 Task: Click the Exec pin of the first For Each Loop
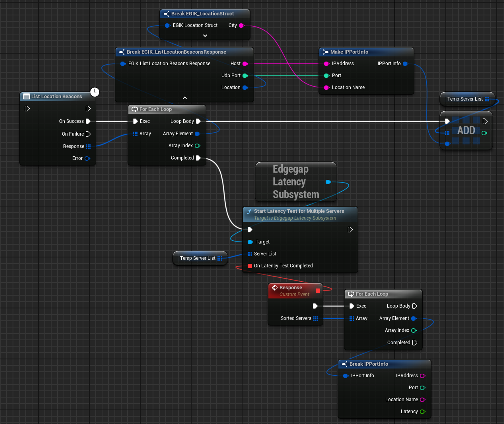[x=135, y=121]
